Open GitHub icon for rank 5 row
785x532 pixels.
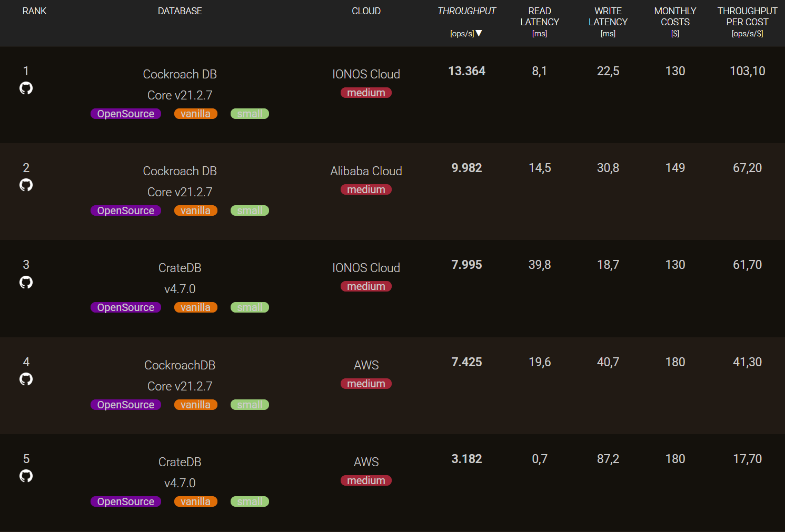click(26, 476)
